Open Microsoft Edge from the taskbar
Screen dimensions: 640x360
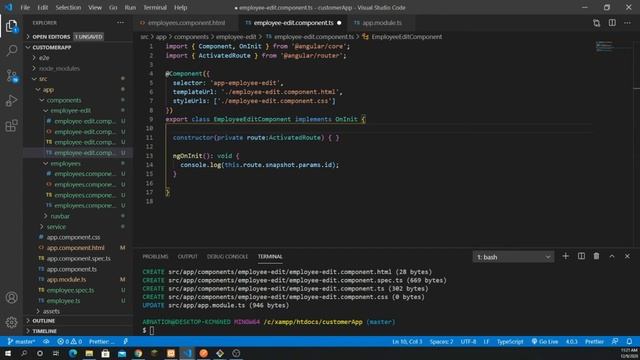[x=73, y=353]
